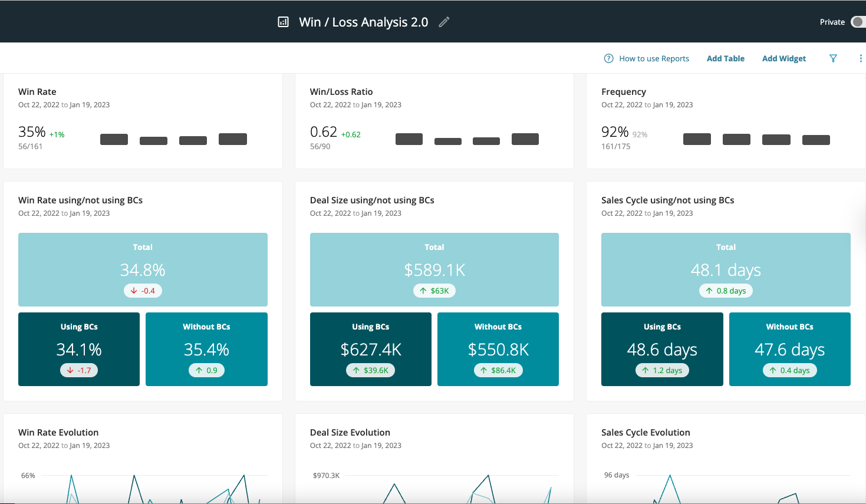Click the Add Widget button

pos(784,58)
